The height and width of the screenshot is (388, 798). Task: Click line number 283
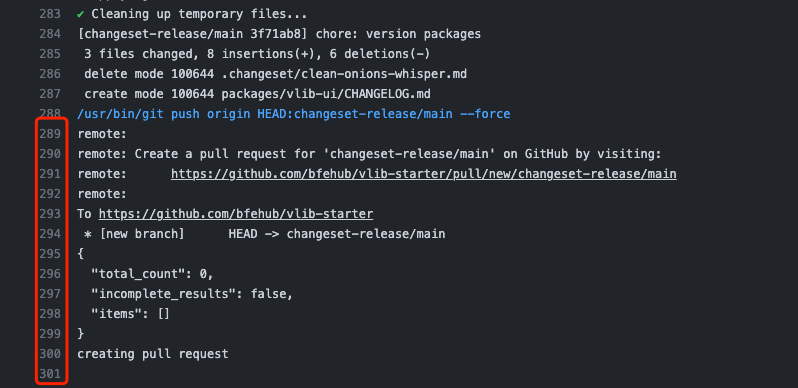(50, 14)
